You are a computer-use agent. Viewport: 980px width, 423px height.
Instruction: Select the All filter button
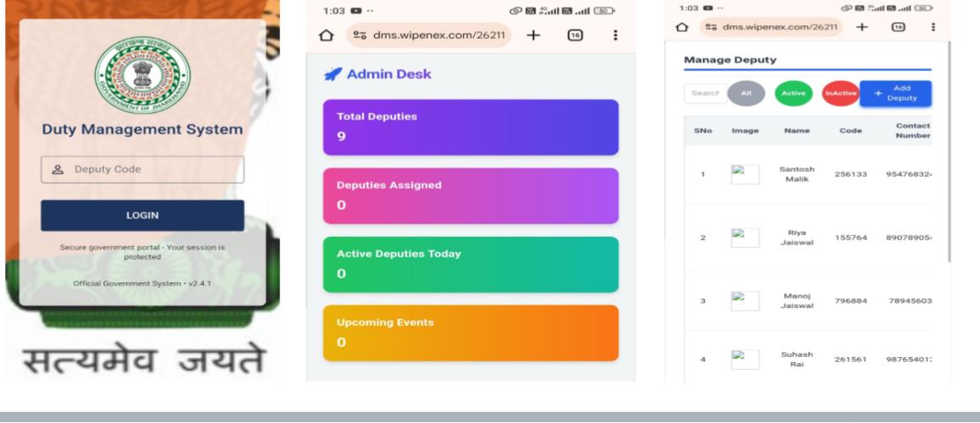coord(746,93)
